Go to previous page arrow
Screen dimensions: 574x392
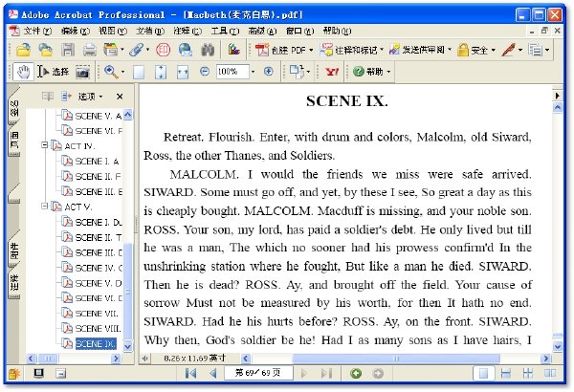[212, 373]
